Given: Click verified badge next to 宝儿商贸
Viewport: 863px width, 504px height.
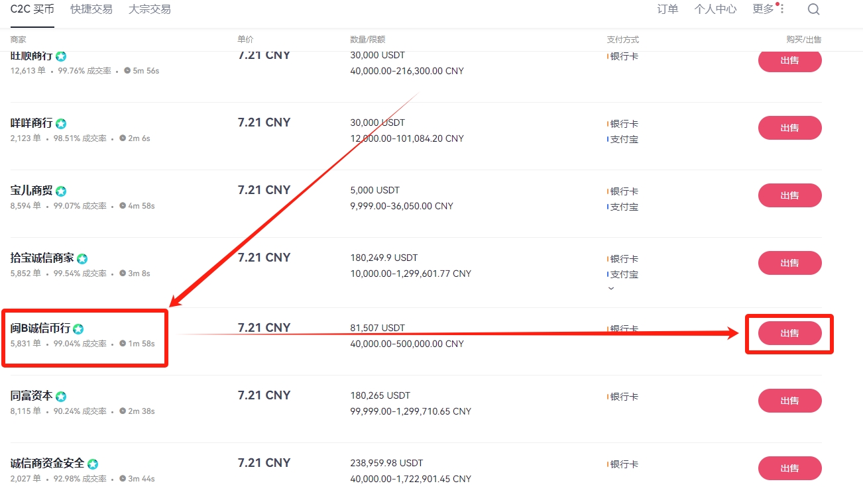Looking at the screenshot, I should click(x=61, y=191).
